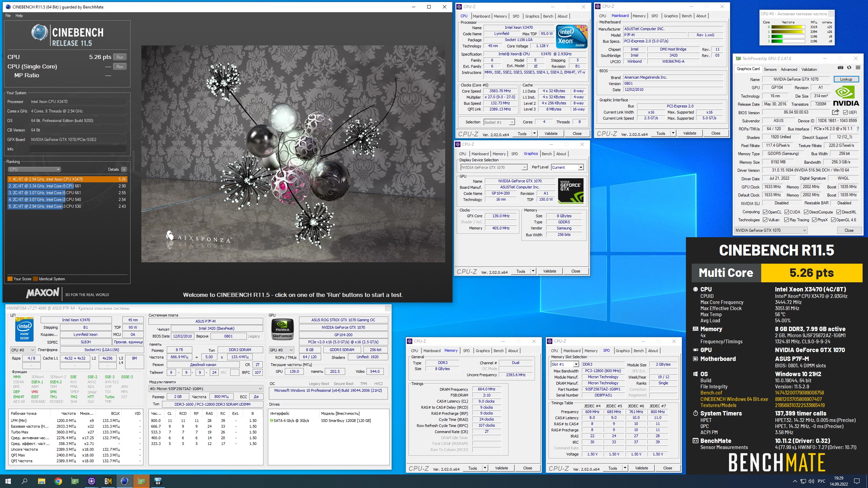Click the GPU-Z screenshot camera icon
The height and width of the screenshot is (488, 868).
(x=840, y=68)
